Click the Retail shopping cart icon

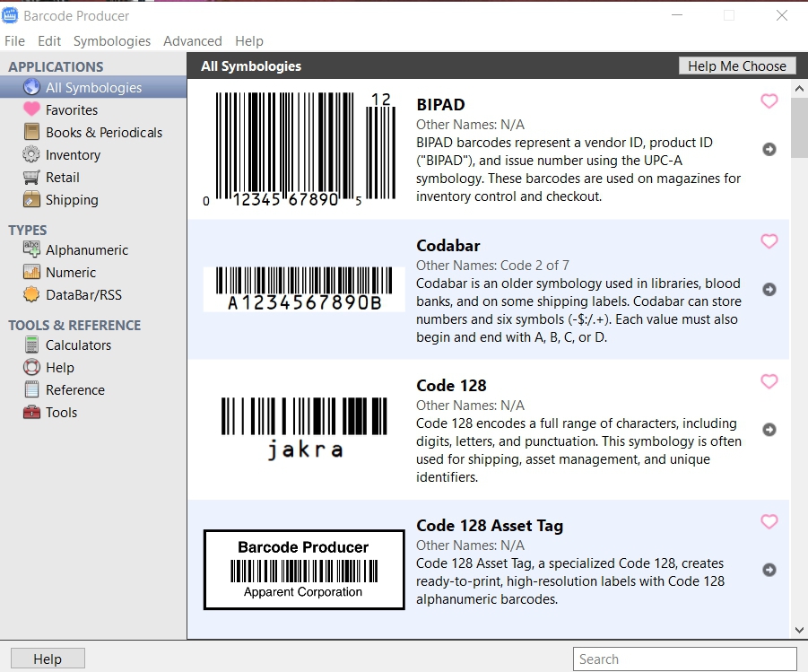point(31,177)
